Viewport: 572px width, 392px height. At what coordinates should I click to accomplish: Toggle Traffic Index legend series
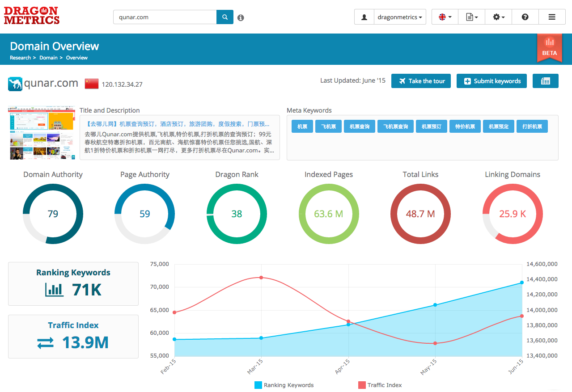point(380,385)
